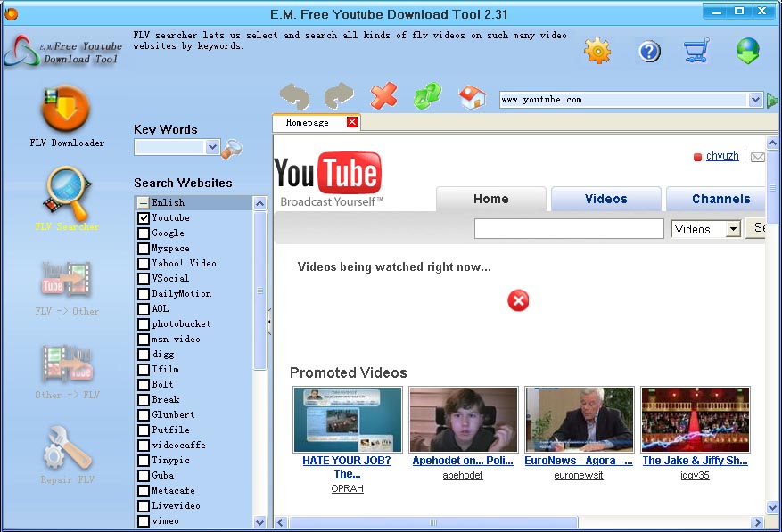Click browser horizontal scroll right arrow
The width and height of the screenshot is (782, 532).
pyautogui.click(x=758, y=522)
